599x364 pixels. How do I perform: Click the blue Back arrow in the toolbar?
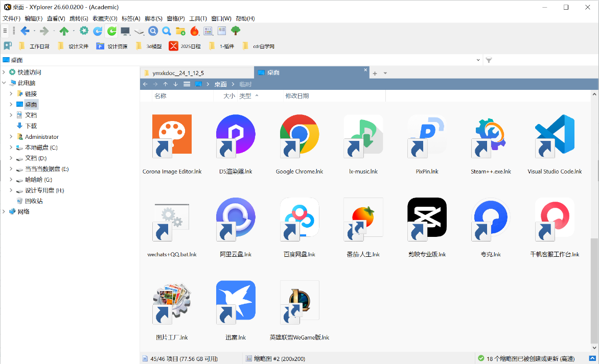(x=25, y=31)
